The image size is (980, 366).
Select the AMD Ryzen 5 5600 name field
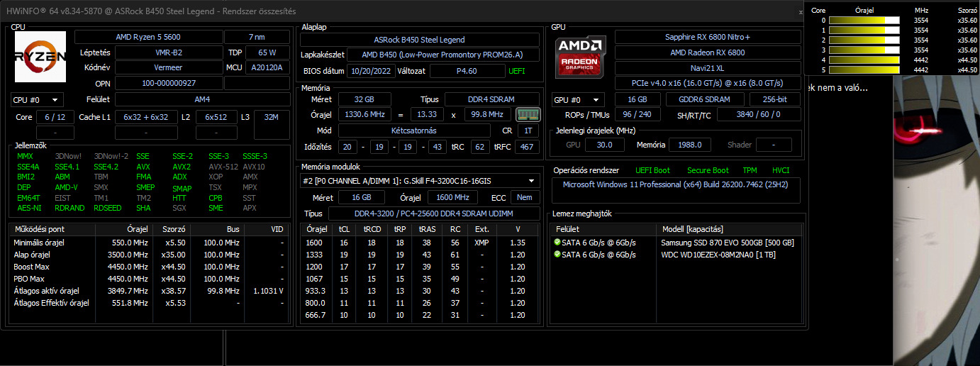click(148, 37)
